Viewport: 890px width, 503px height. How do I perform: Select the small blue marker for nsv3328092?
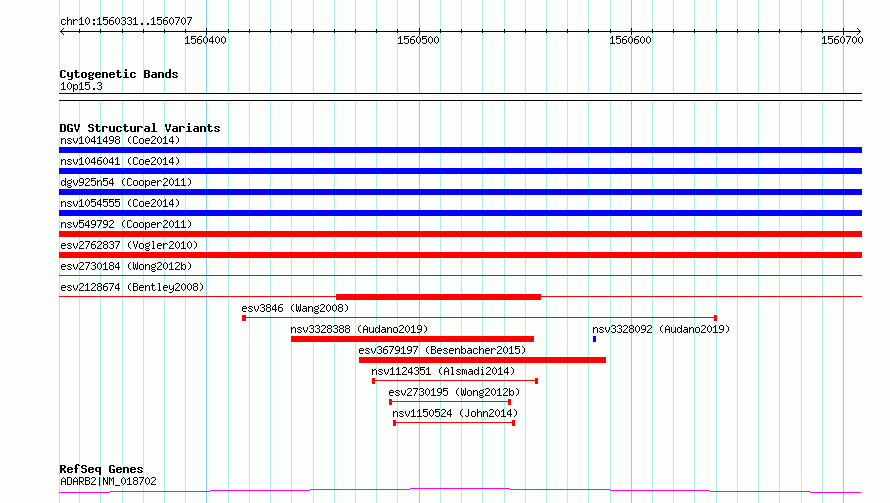[594, 339]
